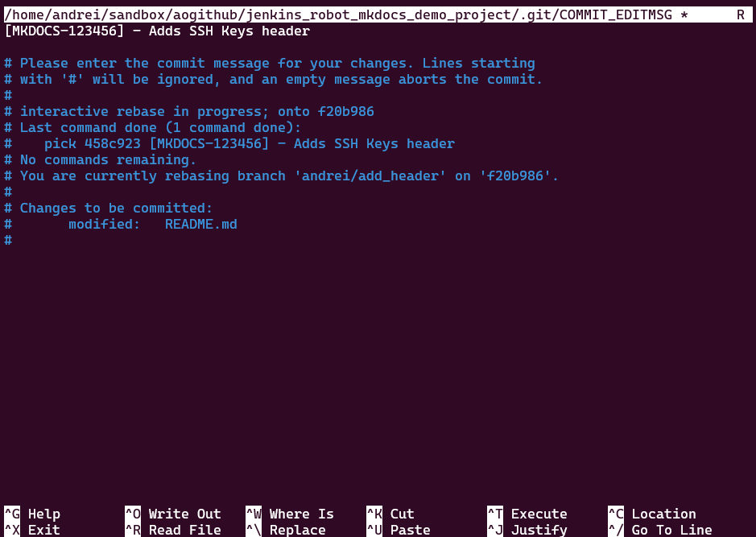Click the ^T Execute shortcut
This screenshot has width=756, height=537.
pos(527,514)
